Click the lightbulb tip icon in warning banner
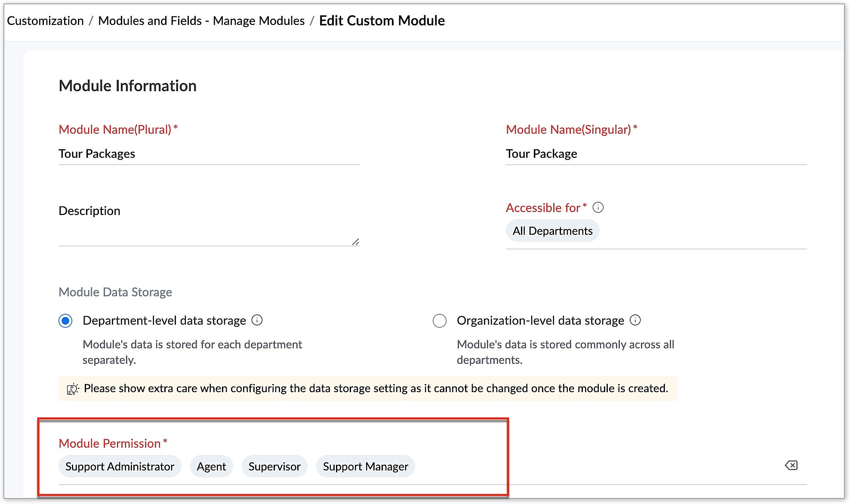Image resolution: width=850 pixels, height=504 pixels. (73, 389)
